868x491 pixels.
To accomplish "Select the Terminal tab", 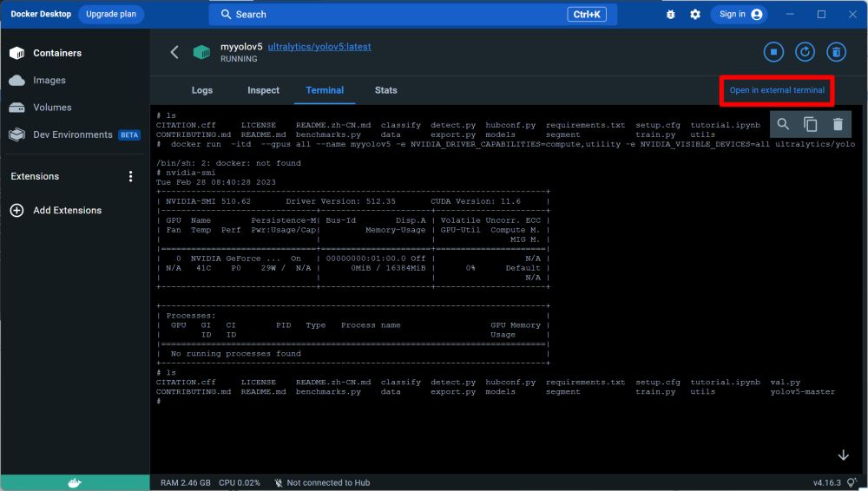I will coord(325,90).
